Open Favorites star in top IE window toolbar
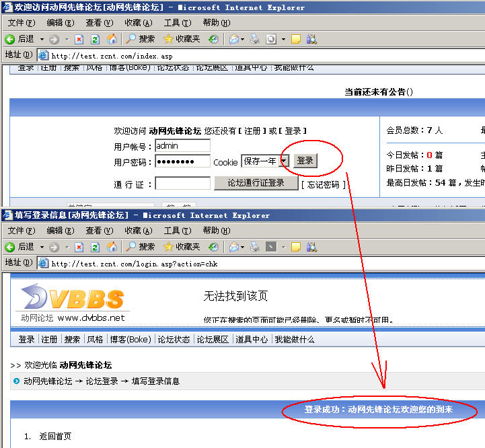Image resolution: width=485 pixels, height=448 pixels. (168, 39)
